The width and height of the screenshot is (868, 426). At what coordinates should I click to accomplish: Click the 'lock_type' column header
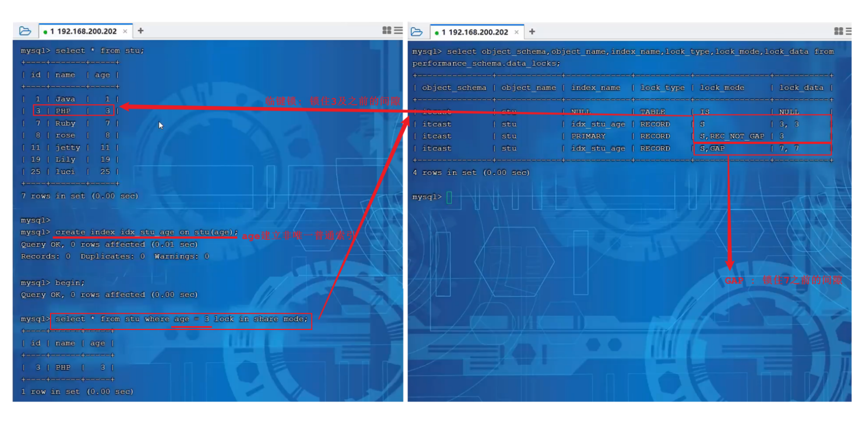662,88
